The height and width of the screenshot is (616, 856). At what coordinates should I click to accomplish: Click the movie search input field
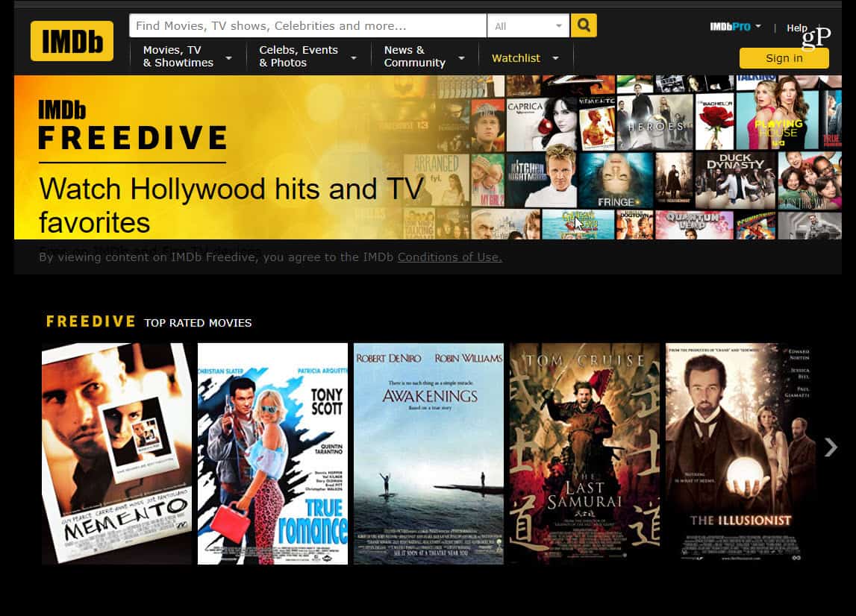[307, 25]
